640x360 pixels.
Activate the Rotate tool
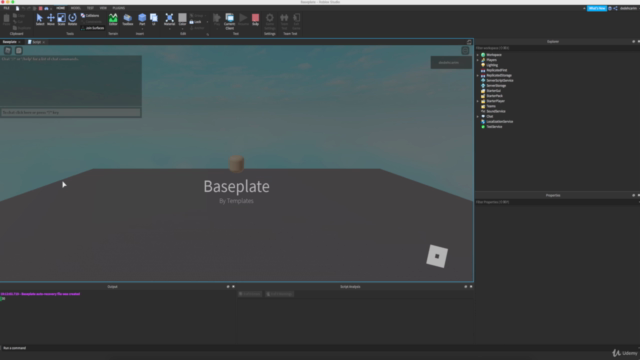click(x=72, y=19)
